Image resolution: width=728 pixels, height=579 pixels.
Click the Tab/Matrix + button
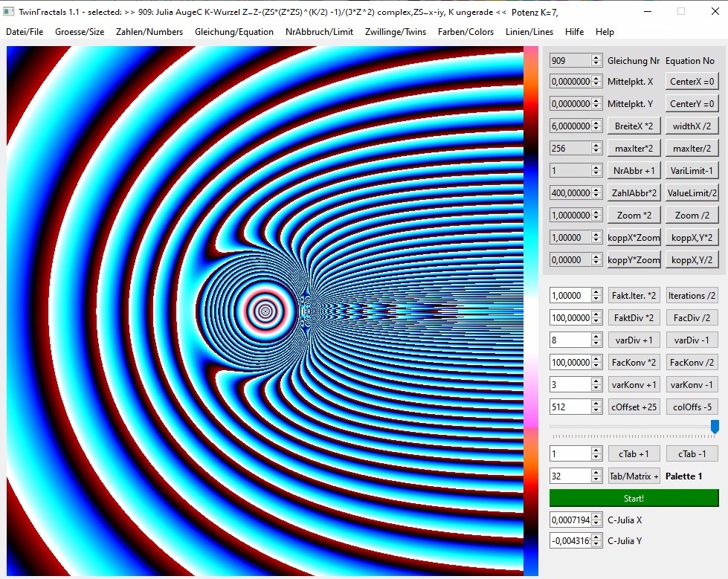point(634,476)
